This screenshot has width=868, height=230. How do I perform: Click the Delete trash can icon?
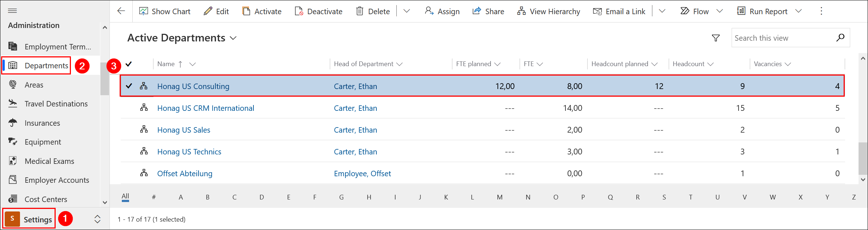[360, 11]
